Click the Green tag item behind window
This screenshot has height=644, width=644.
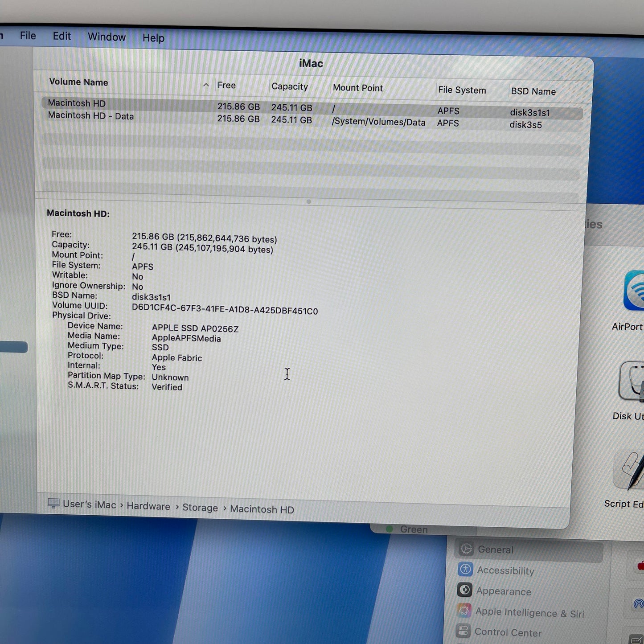pyautogui.click(x=408, y=529)
